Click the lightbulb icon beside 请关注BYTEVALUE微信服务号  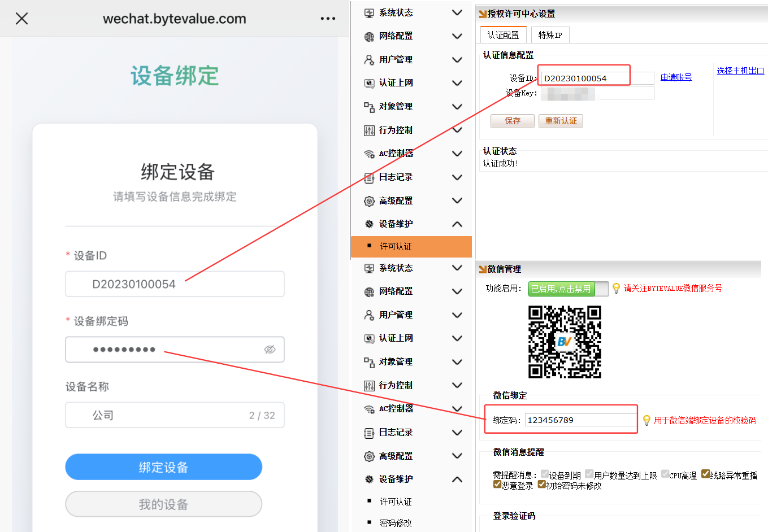(x=616, y=289)
